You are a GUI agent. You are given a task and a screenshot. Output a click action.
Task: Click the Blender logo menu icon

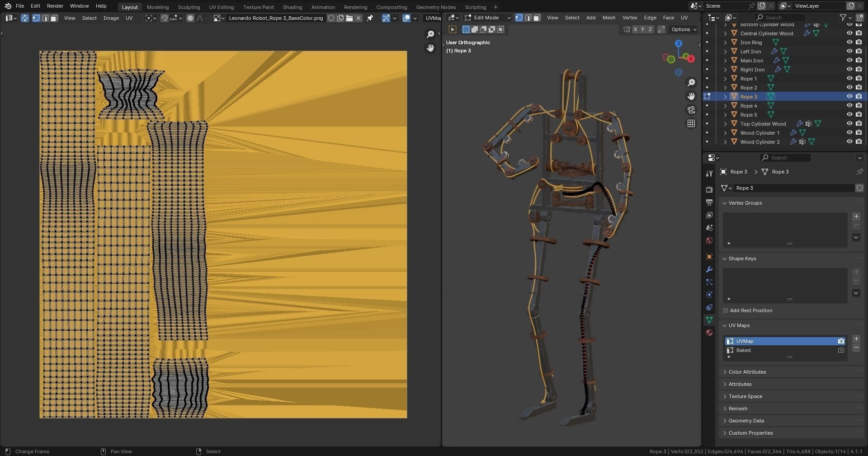(x=8, y=6)
